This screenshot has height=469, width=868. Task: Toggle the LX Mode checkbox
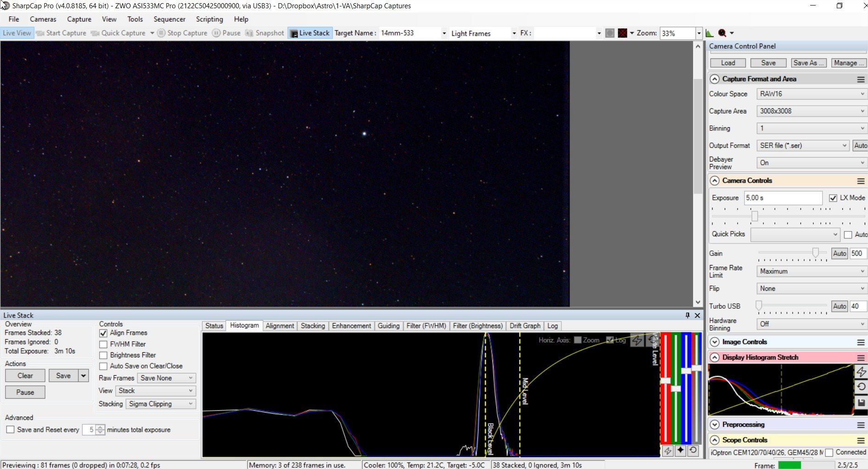[833, 198]
